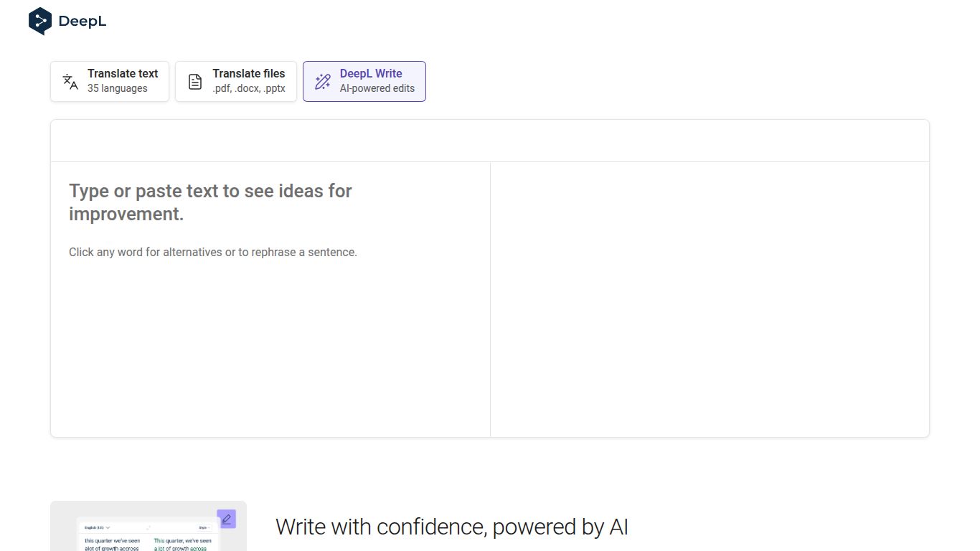This screenshot has width=980, height=551.
Task: Open the DeepL Write preview thumbnail
Action: 148,531
